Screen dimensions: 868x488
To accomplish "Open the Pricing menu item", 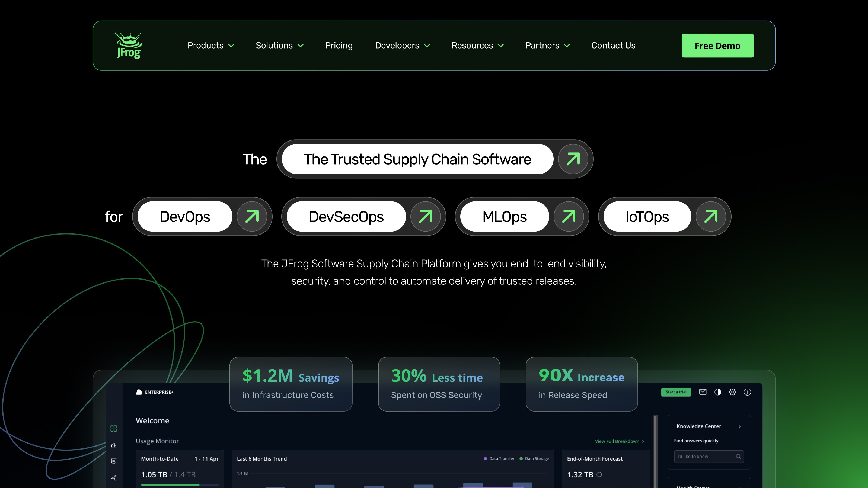I will click(339, 46).
